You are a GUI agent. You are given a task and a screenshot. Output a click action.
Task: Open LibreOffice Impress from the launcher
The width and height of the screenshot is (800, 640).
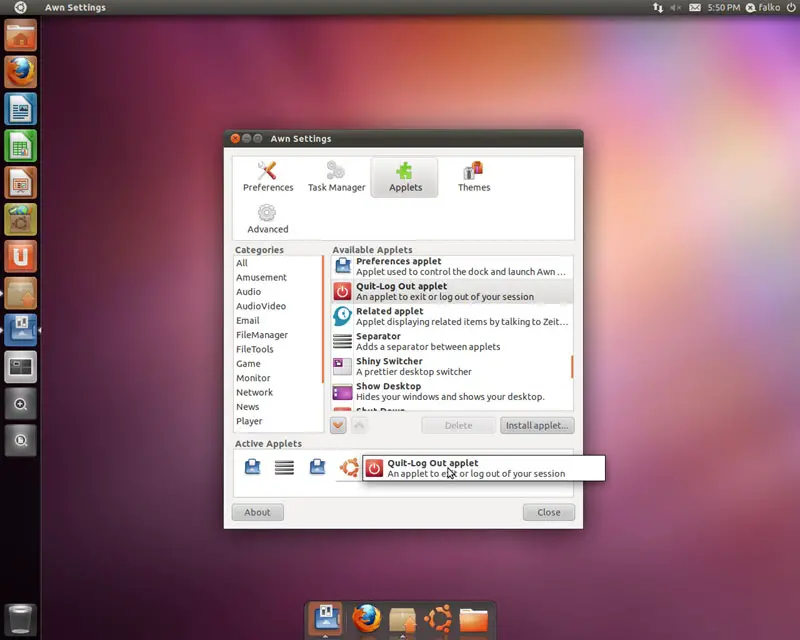(x=20, y=183)
